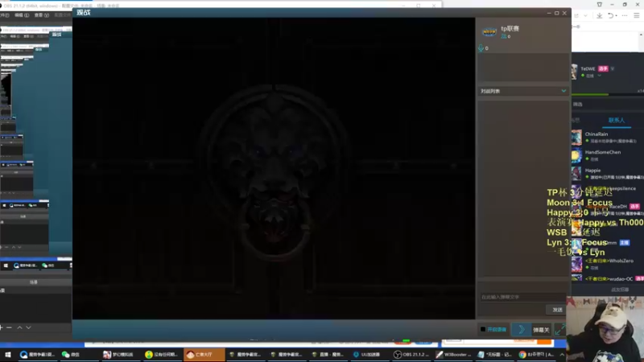644x362 pixels.
Task: Open the Chrome taskbar item
Action: pos(537,354)
